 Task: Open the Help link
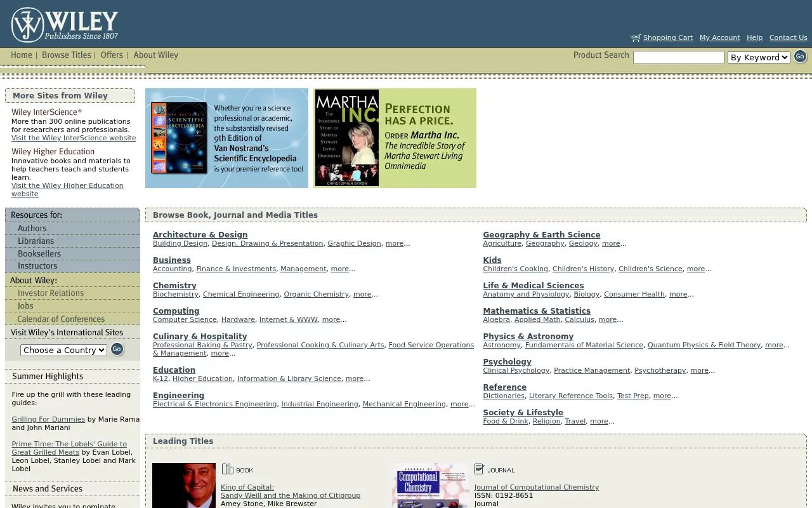pos(754,37)
